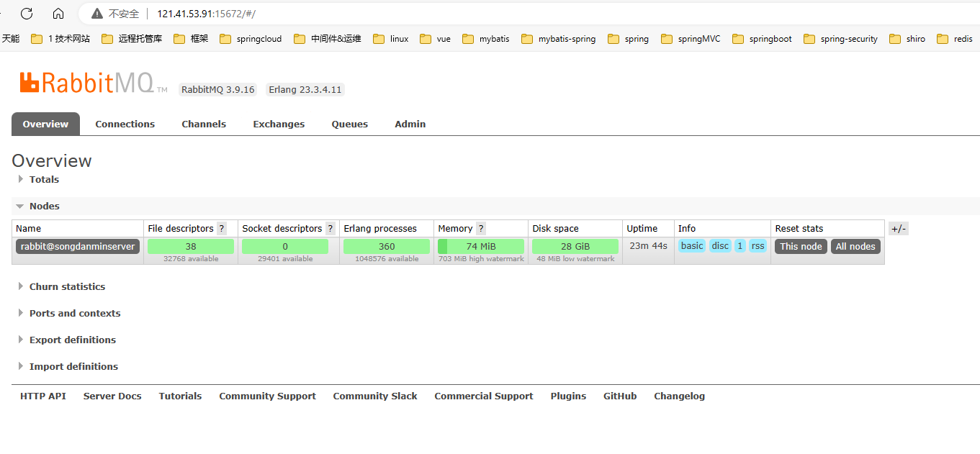Switch to the Exchanges tab
980x454 pixels.
point(279,124)
